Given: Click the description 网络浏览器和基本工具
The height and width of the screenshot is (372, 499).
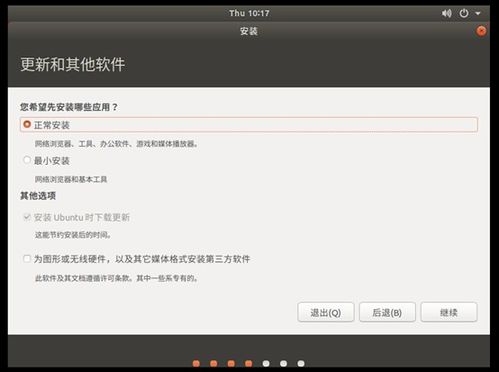Looking at the screenshot, I should (x=71, y=179).
